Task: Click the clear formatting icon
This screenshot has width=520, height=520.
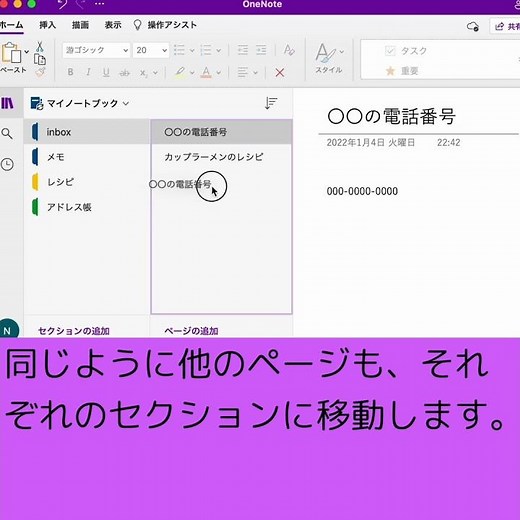Action: 289,50
